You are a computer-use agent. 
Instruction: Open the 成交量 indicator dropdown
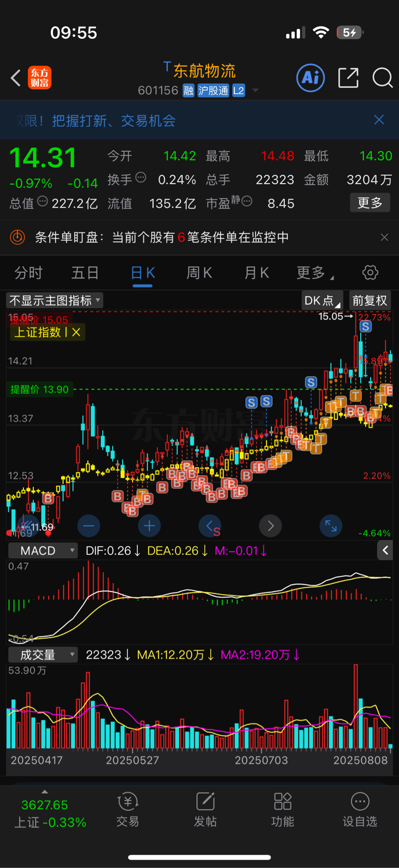click(x=43, y=655)
